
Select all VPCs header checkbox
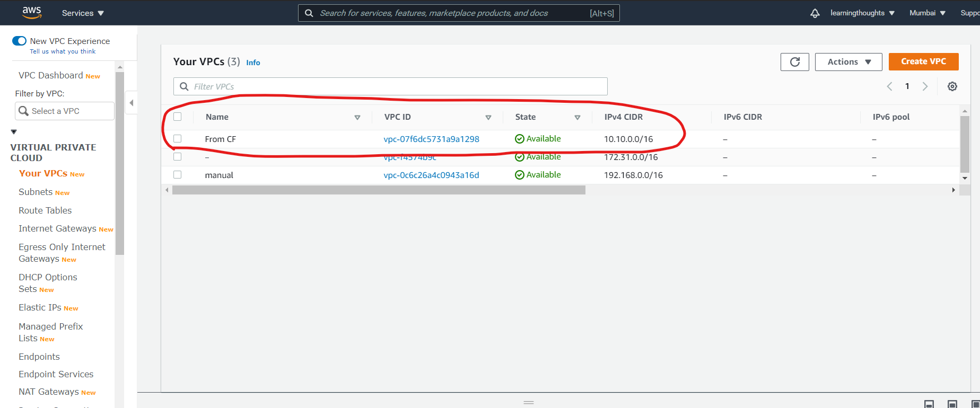click(x=178, y=117)
